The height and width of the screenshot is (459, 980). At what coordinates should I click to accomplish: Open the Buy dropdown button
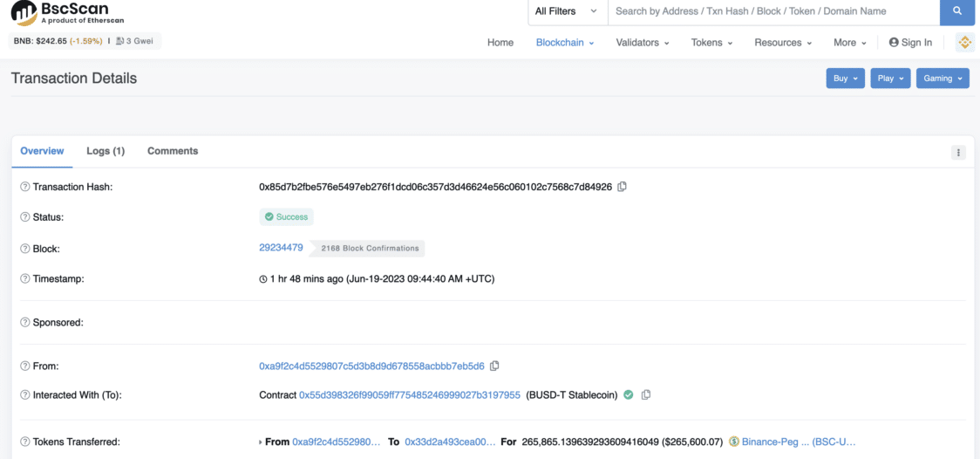click(x=845, y=79)
